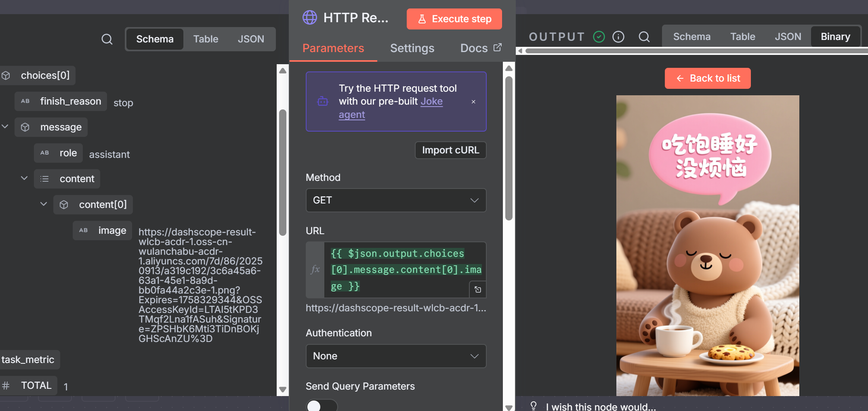868x411 pixels.
Task: Click the Import cURL button
Action: click(450, 150)
